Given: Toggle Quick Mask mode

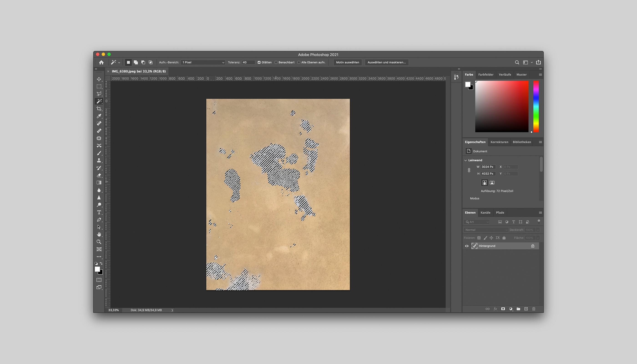Looking at the screenshot, I should click(x=99, y=280).
